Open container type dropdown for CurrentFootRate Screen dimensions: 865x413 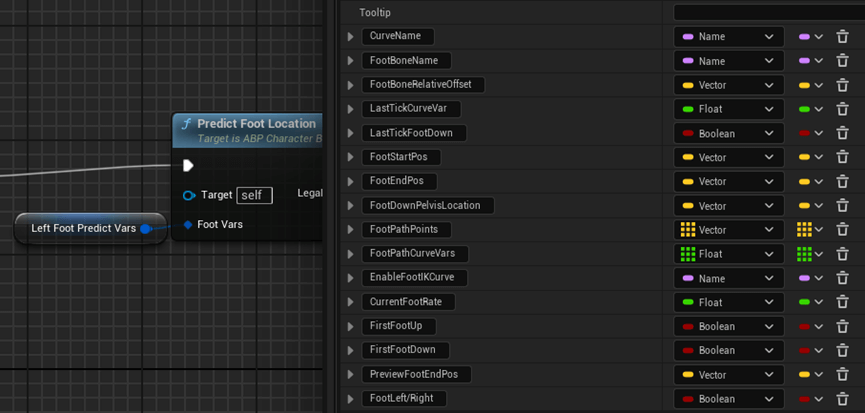[810, 302]
